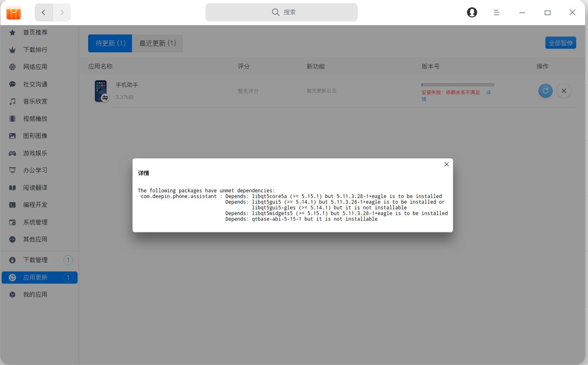Image resolution: width=588 pixels, height=365 pixels.
Task: Switch to the 最近更新 (1) tab
Action: click(x=158, y=43)
